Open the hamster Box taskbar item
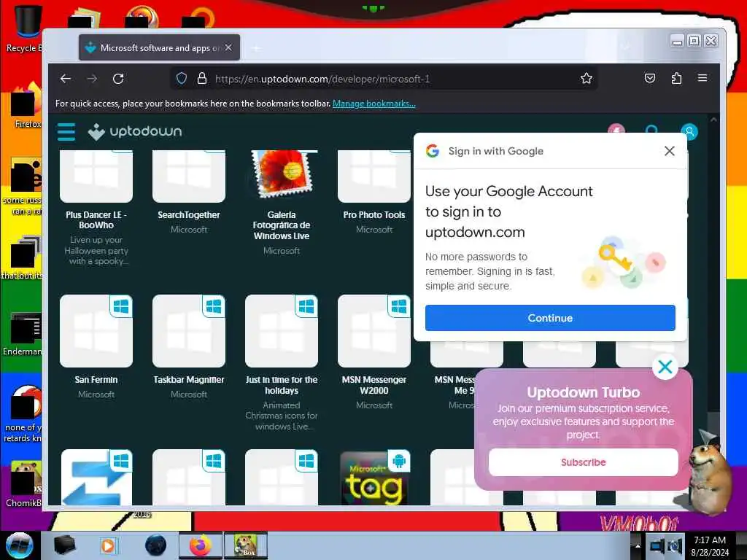 (x=246, y=545)
